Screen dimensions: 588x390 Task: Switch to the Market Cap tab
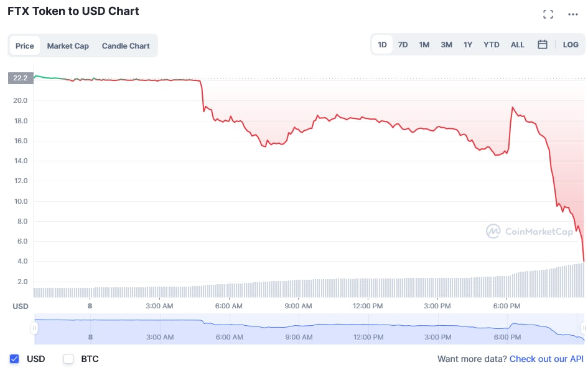tap(68, 45)
